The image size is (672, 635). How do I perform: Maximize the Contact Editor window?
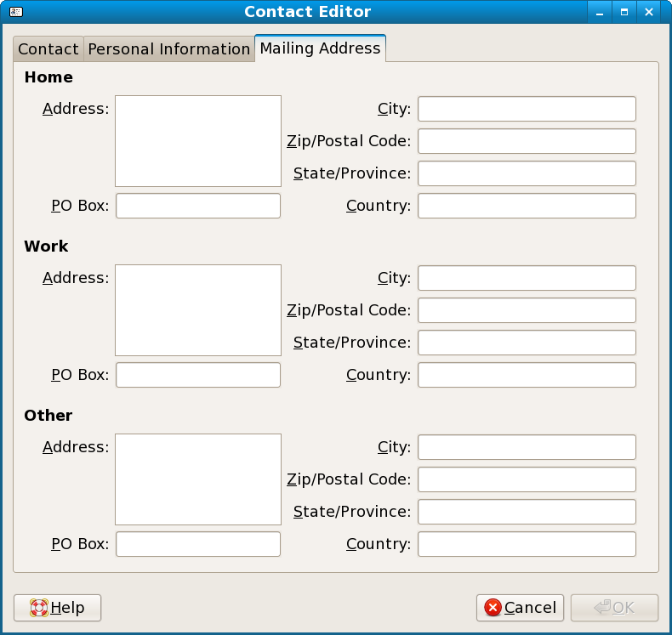click(x=624, y=12)
